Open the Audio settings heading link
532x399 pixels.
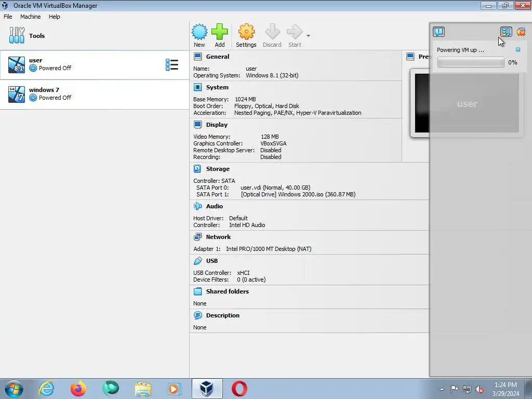pyautogui.click(x=215, y=206)
